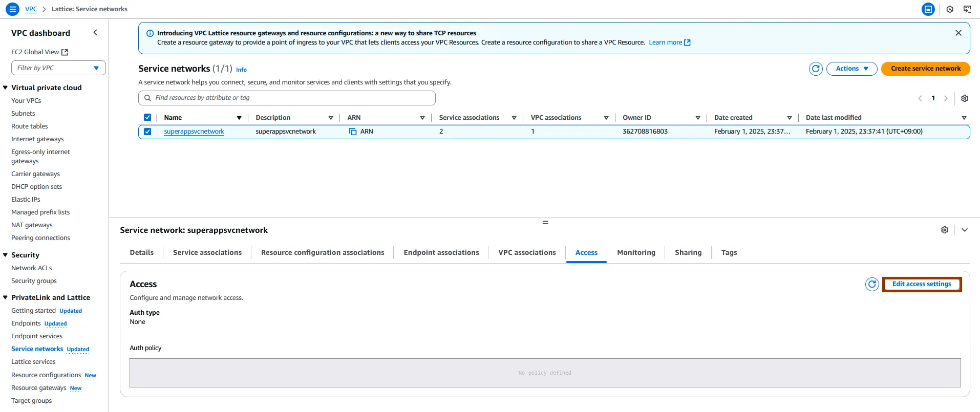This screenshot has width=980, height=412.
Task: Open the Amazon Q hexagon icon
Action: point(950,9)
